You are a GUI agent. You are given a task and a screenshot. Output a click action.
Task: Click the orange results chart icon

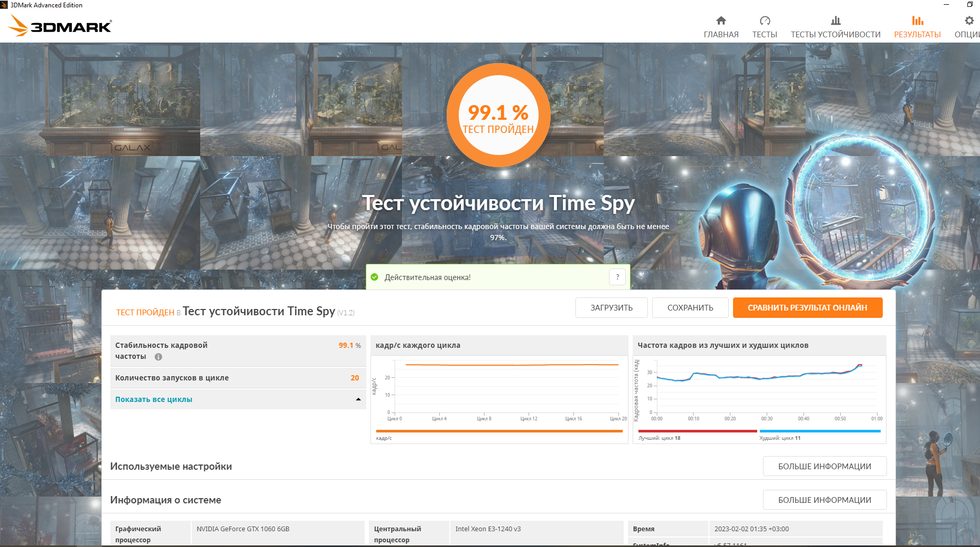pos(917,20)
